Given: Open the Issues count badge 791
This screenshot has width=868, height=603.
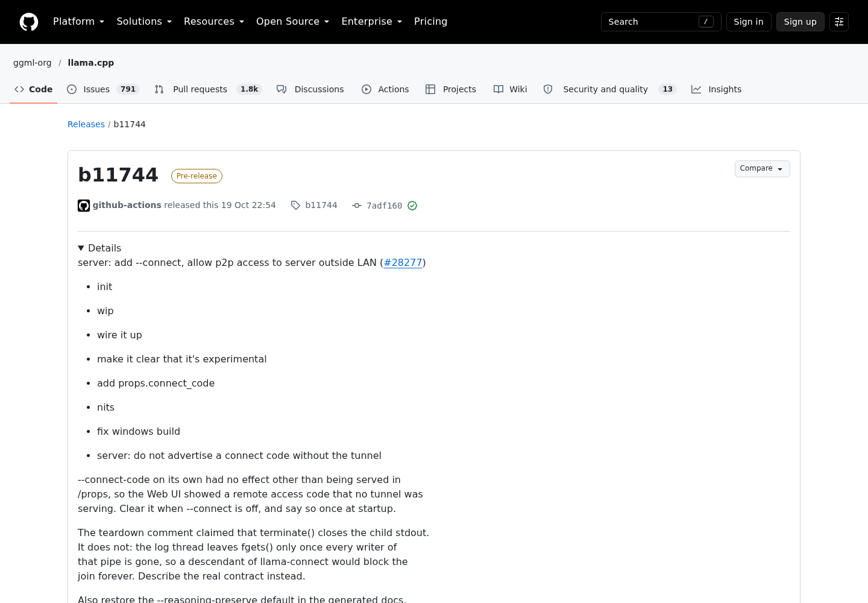Looking at the screenshot, I should pos(128,89).
